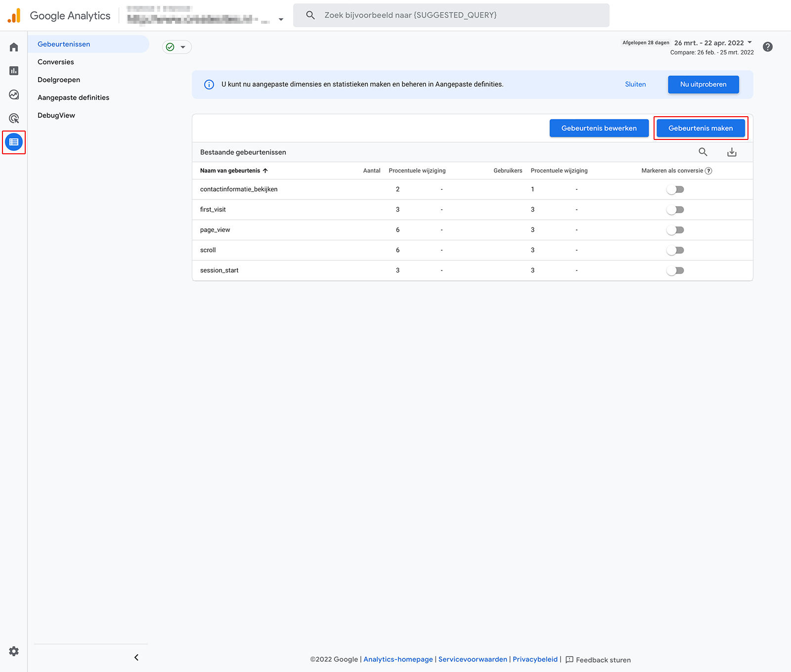The width and height of the screenshot is (791, 672).
Task: Click Feedback sturen text in footer
Action: [x=603, y=660]
